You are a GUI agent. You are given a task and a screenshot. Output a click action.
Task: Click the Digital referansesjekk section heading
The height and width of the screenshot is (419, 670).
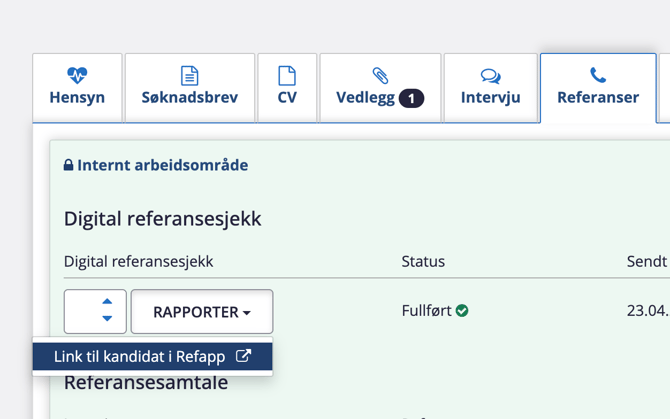click(162, 219)
